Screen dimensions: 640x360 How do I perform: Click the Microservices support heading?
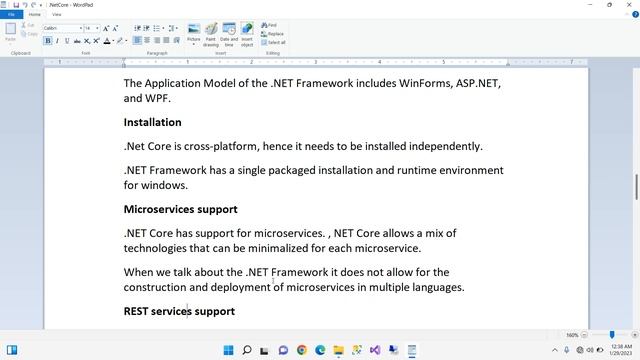click(180, 209)
